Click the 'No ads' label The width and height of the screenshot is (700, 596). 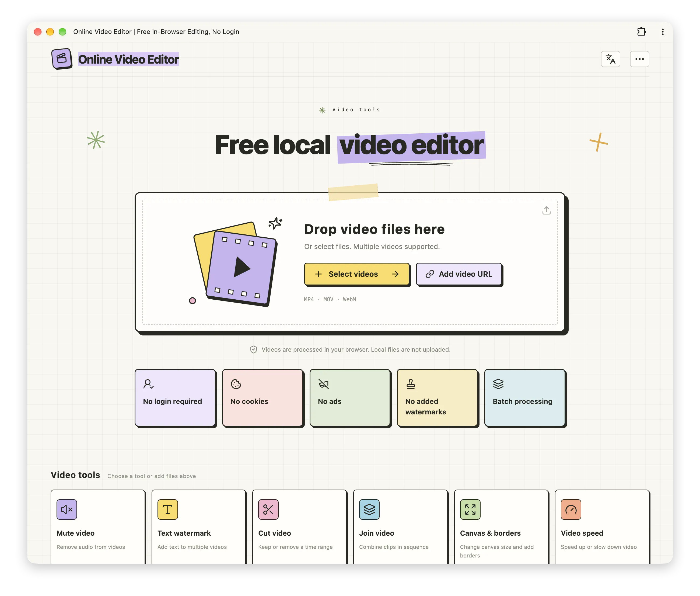pyautogui.click(x=330, y=401)
